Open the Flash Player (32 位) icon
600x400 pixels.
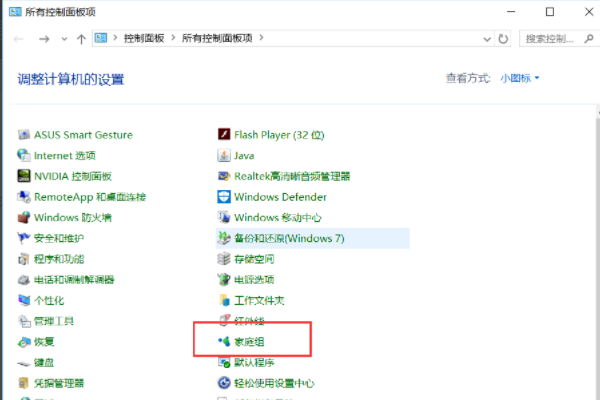pos(224,134)
